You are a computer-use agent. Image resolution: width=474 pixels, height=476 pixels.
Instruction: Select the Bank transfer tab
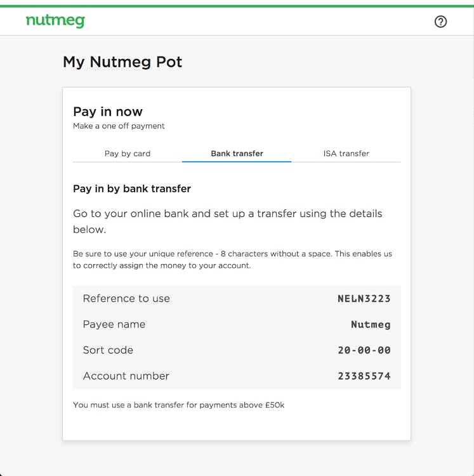coord(237,154)
